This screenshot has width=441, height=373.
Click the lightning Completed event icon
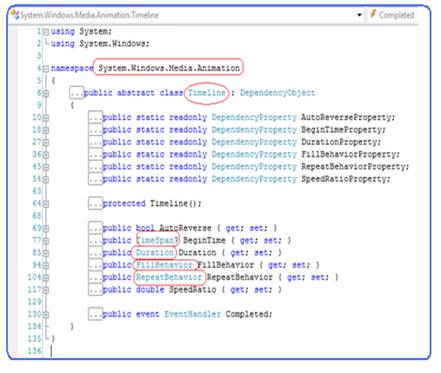[373, 15]
